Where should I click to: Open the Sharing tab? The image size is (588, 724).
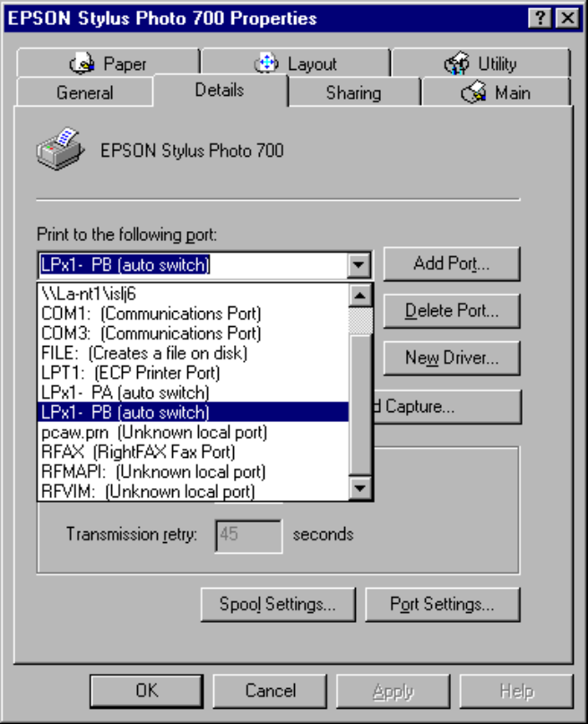354,92
